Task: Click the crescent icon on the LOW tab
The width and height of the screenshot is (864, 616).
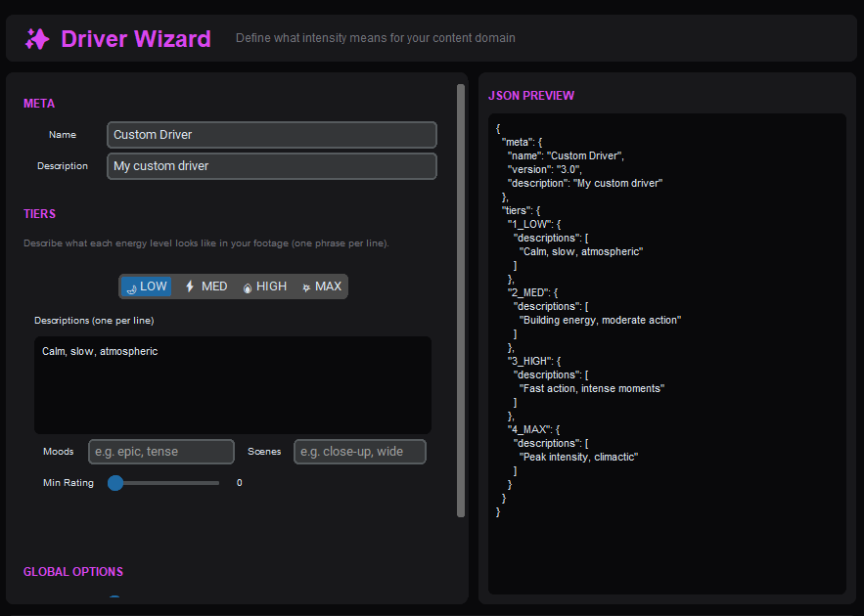Action: (131, 286)
